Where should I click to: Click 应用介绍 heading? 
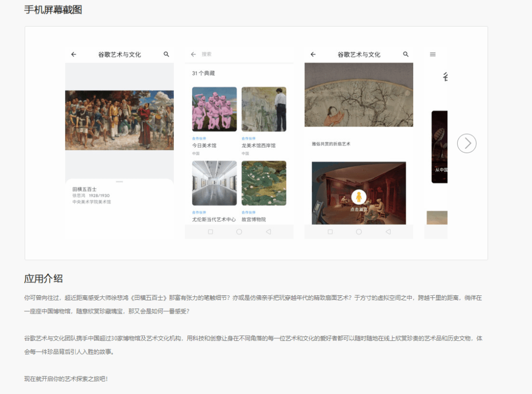point(43,279)
